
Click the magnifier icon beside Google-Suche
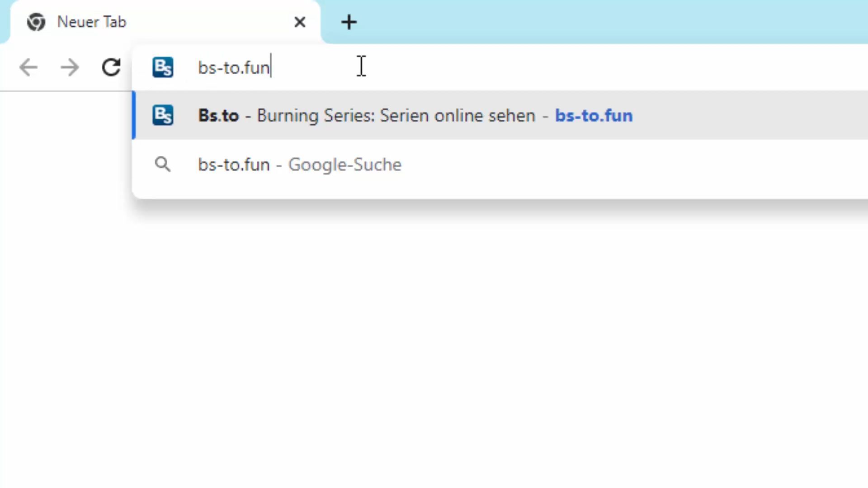click(x=163, y=164)
